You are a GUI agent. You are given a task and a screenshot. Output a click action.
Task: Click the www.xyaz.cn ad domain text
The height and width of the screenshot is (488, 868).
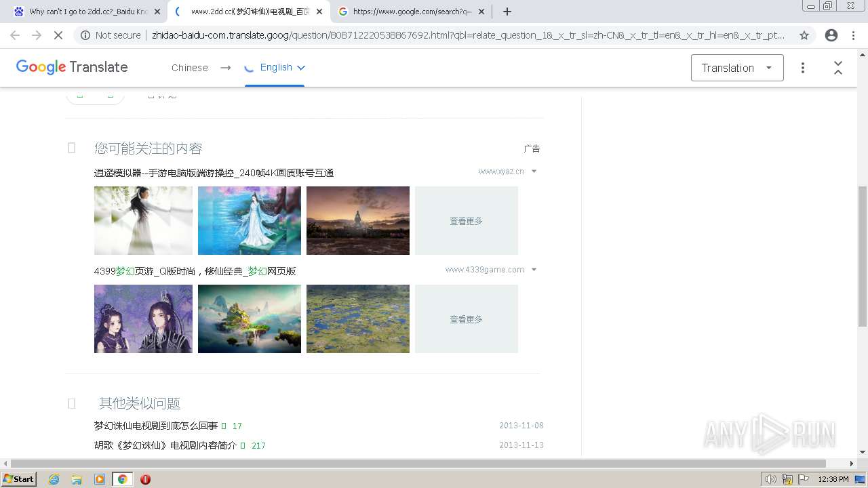coord(501,171)
